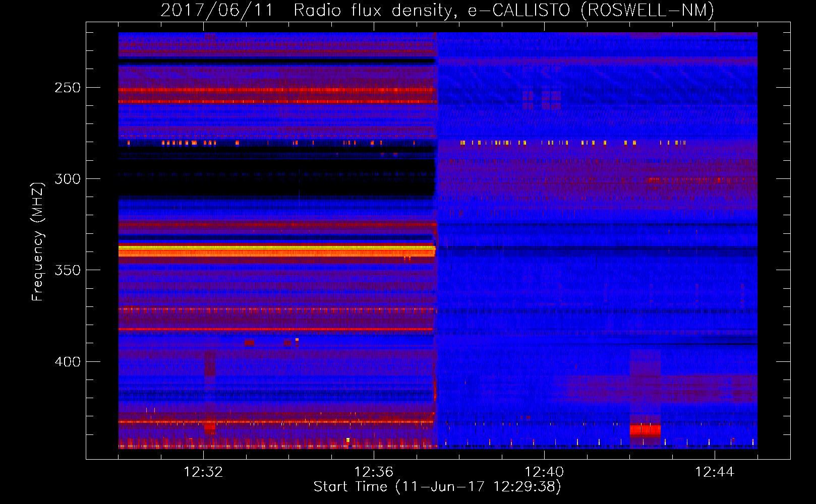Click the 400 frequency tick label

tap(68, 362)
